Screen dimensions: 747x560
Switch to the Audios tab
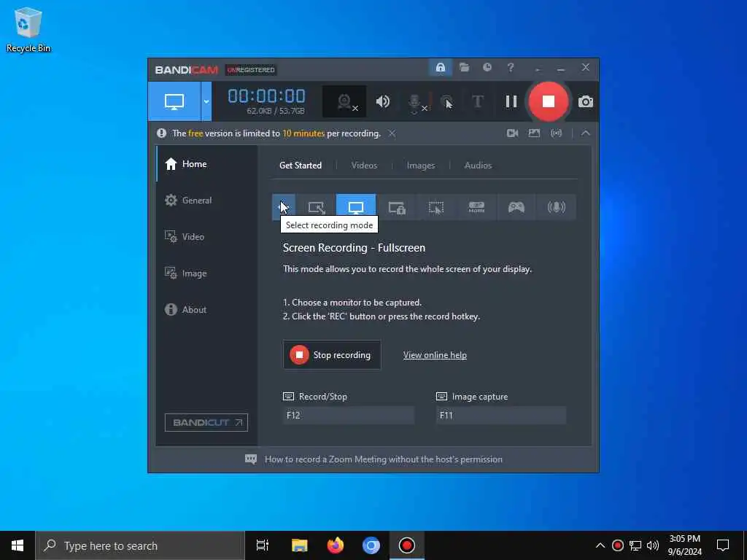(x=478, y=166)
